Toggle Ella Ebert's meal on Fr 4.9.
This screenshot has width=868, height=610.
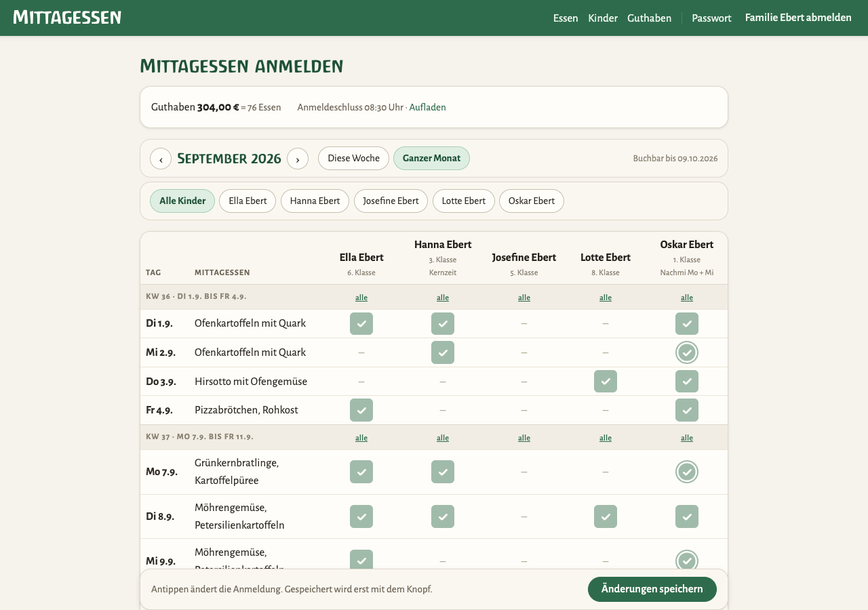(361, 410)
